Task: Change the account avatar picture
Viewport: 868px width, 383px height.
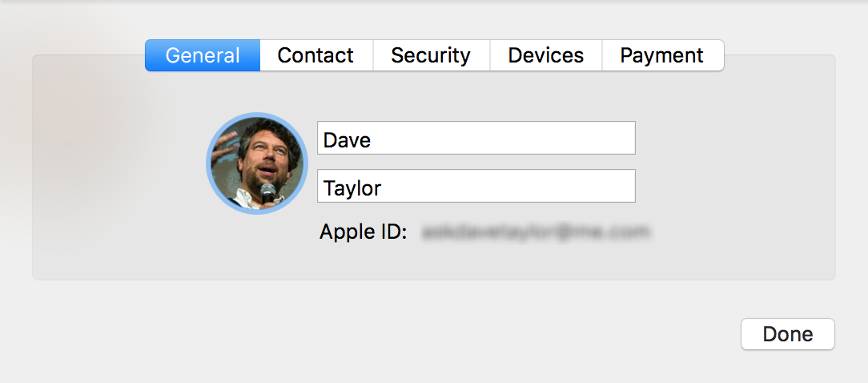Action: (x=257, y=163)
